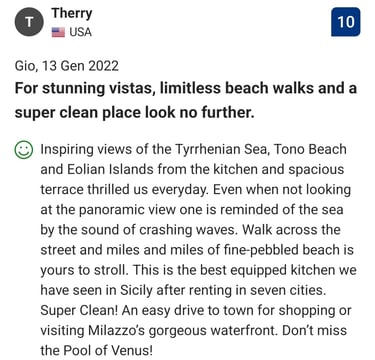The image size is (375, 360).
Task: Click the American flag icon
Action: click(58, 32)
